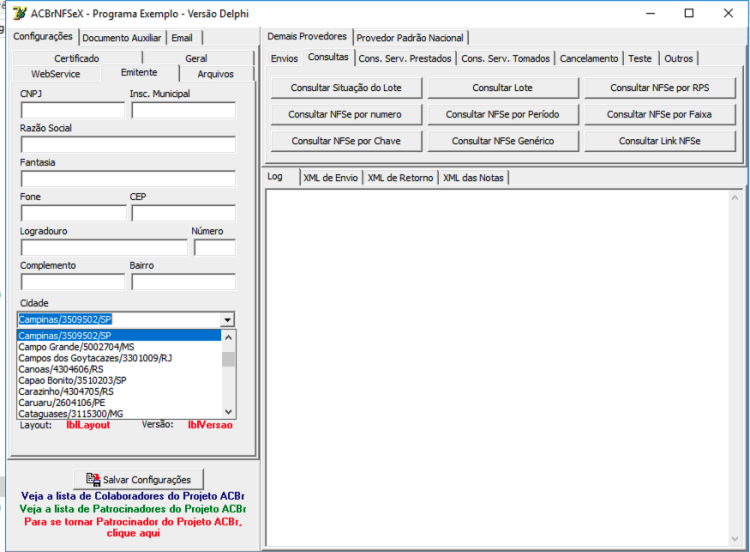
Task: Open Provedor Padrão Nacional tab
Action: pyautogui.click(x=410, y=38)
